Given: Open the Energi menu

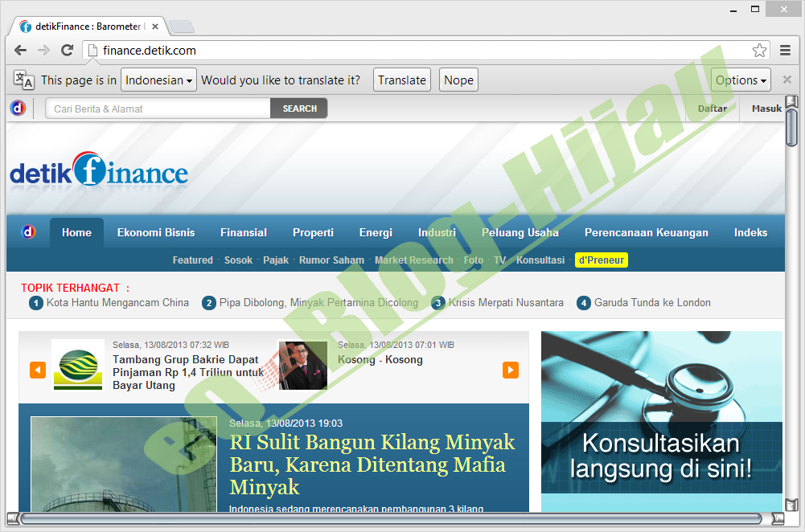Looking at the screenshot, I should pyautogui.click(x=376, y=232).
